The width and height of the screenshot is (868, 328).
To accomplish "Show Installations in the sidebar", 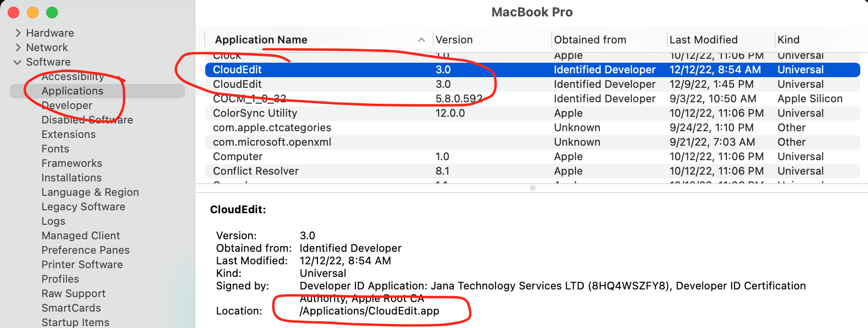I will point(71,178).
